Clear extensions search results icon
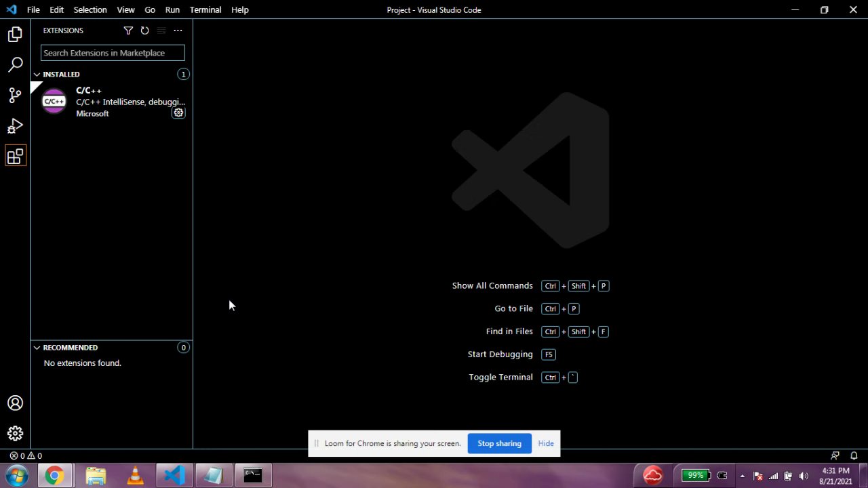 tap(161, 30)
